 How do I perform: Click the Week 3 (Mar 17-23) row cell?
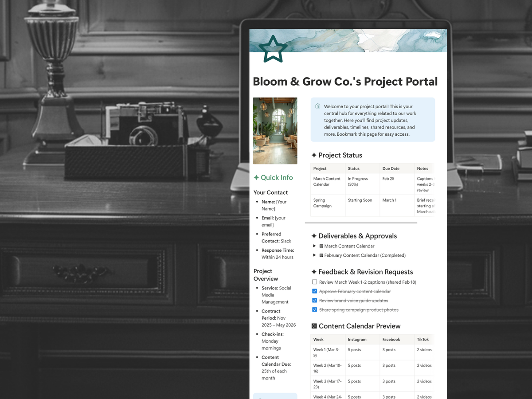pos(328,384)
